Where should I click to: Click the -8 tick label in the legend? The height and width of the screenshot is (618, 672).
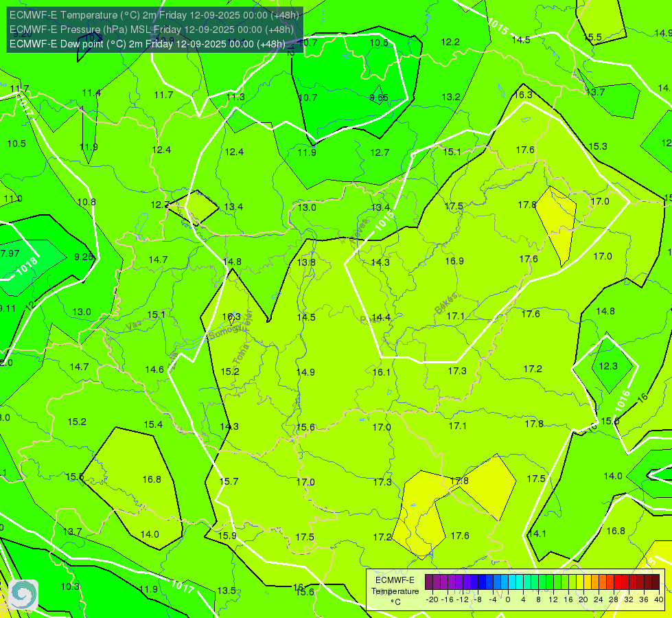click(x=478, y=599)
